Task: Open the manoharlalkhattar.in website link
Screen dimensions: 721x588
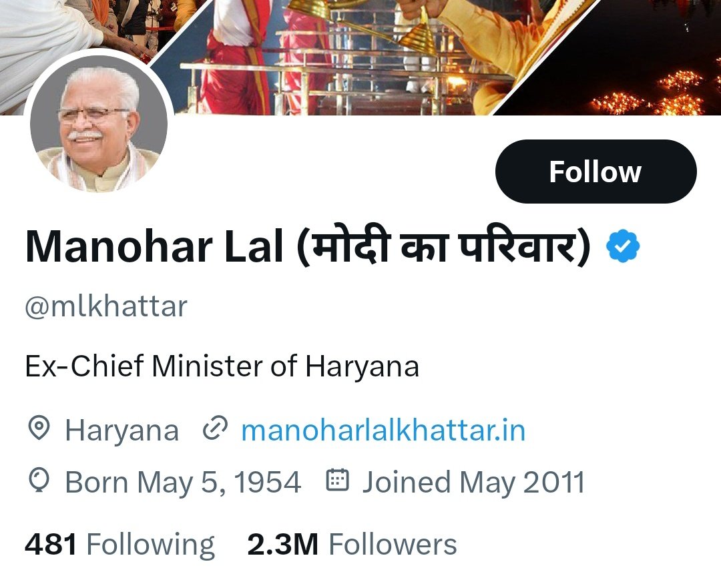Action: 383,430
